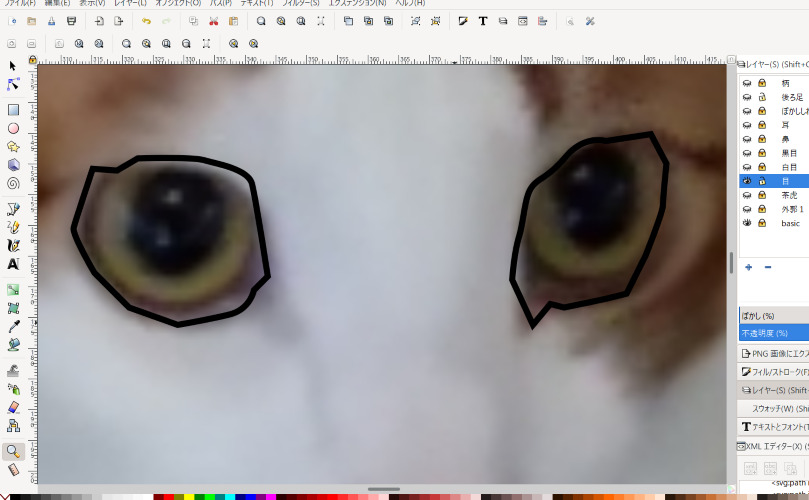This screenshot has height=500, width=809.
Task: Cut selection with scissors icon
Action: click(214, 21)
